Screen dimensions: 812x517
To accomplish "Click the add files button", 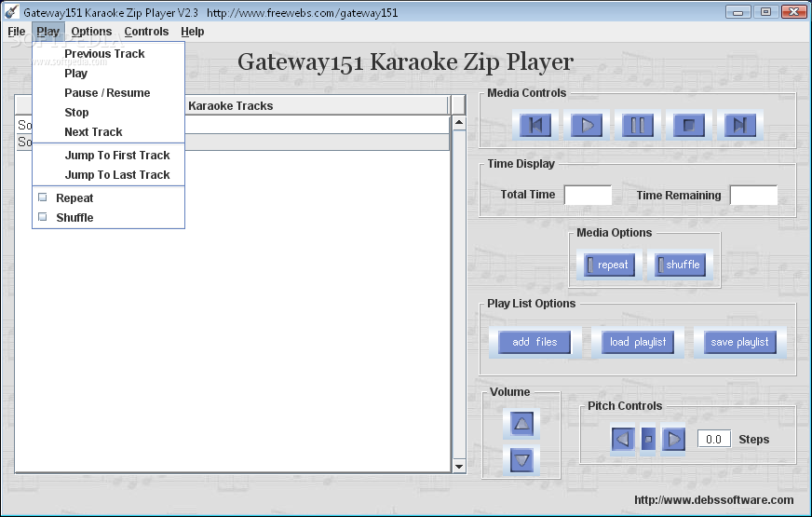I will pyautogui.click(x=535, y=343).
